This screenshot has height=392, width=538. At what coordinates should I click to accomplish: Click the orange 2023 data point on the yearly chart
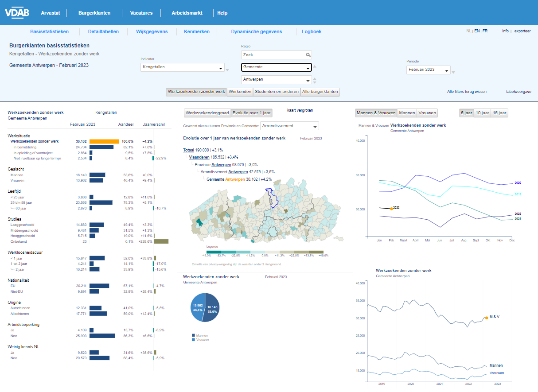[x=391, y=208]
